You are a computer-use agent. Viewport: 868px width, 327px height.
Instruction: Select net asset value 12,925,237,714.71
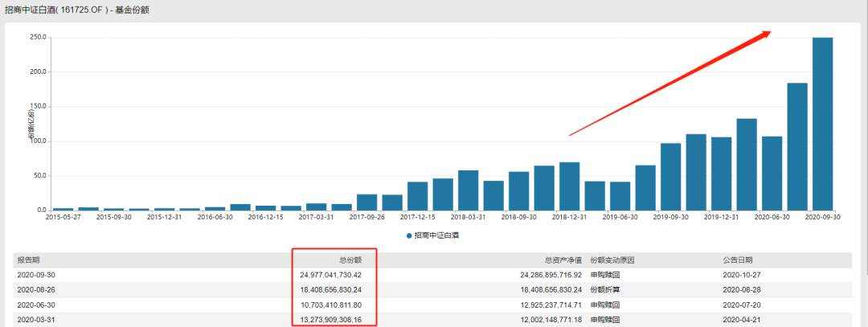pos(551,305)
